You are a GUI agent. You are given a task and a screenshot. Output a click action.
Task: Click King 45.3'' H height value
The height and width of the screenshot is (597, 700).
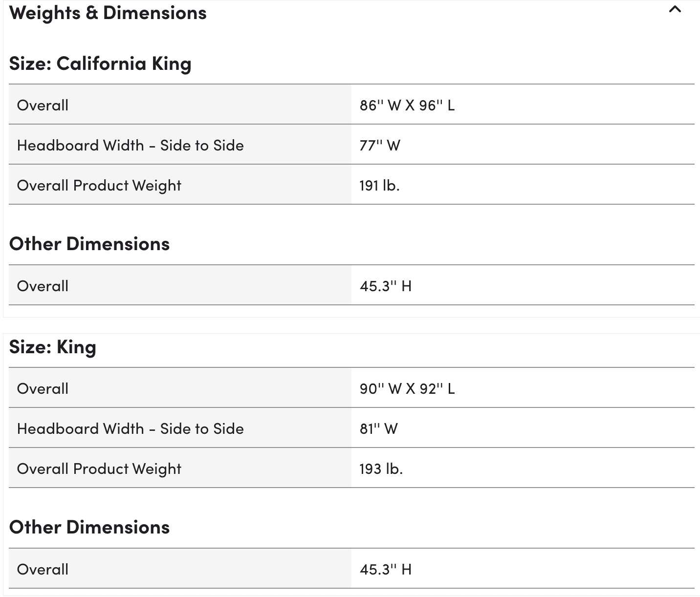click(386, 569)
